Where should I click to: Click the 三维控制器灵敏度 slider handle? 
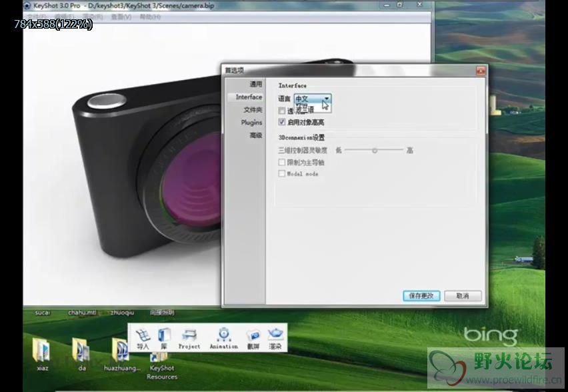[x=375, y=150]
